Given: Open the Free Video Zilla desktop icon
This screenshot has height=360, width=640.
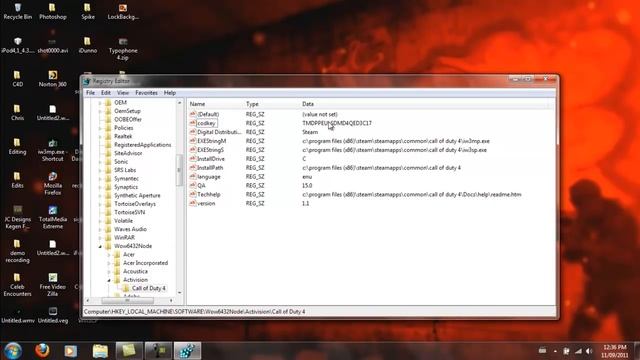Looking at the screenshot, I should click(53, 284).
